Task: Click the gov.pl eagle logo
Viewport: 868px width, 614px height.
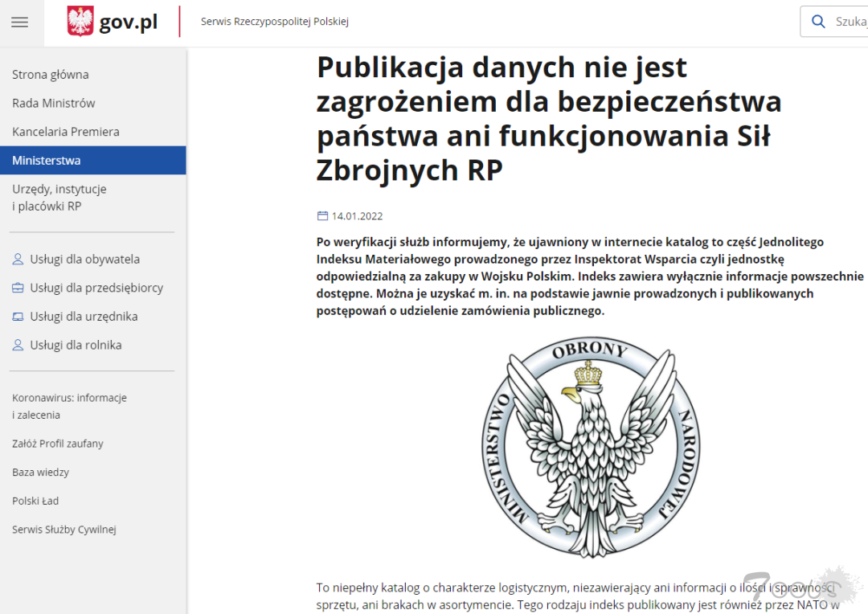Action: [80, 22]
